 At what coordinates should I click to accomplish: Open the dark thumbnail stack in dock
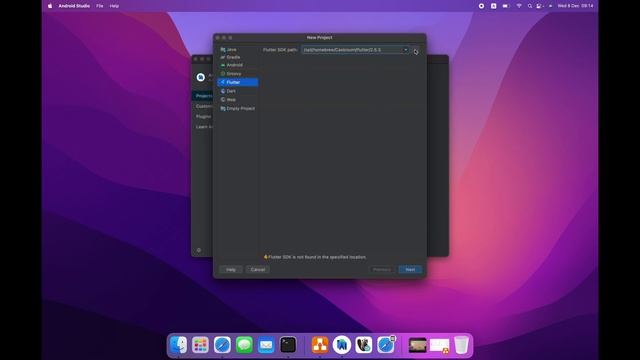pyautogui.click(x=418, y=345)
